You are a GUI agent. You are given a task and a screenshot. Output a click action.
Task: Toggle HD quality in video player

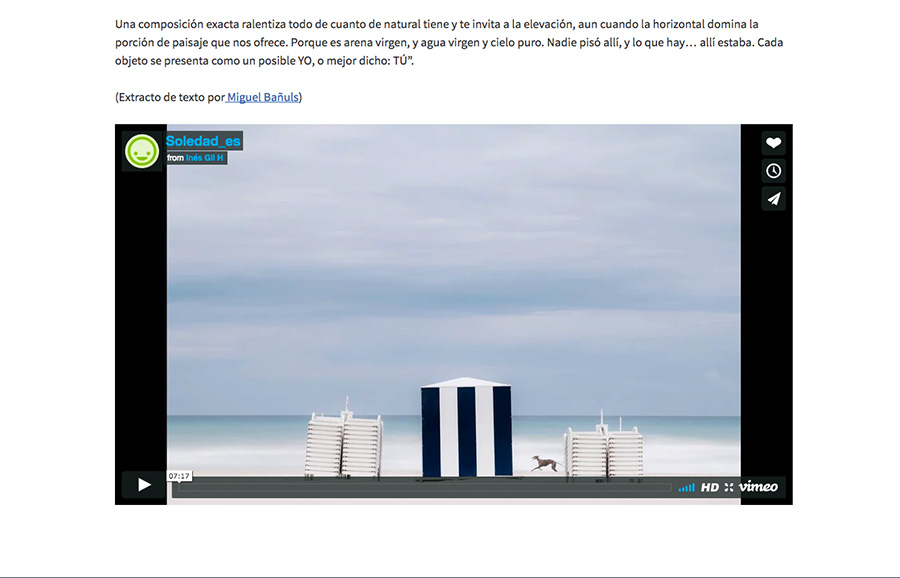point(709,487)
